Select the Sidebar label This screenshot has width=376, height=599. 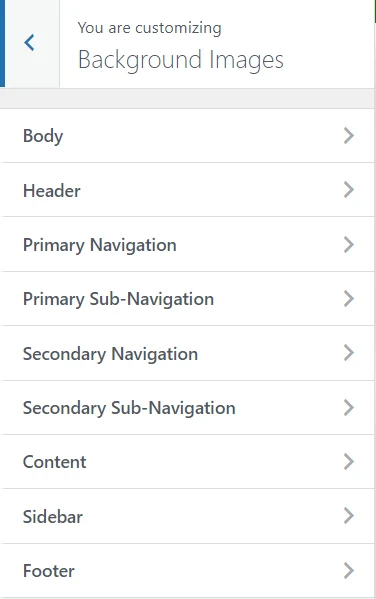53,516
